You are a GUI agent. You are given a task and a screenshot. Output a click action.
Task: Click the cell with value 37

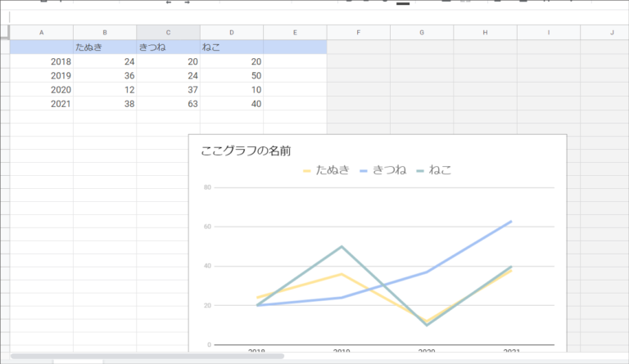pos(168,89)
